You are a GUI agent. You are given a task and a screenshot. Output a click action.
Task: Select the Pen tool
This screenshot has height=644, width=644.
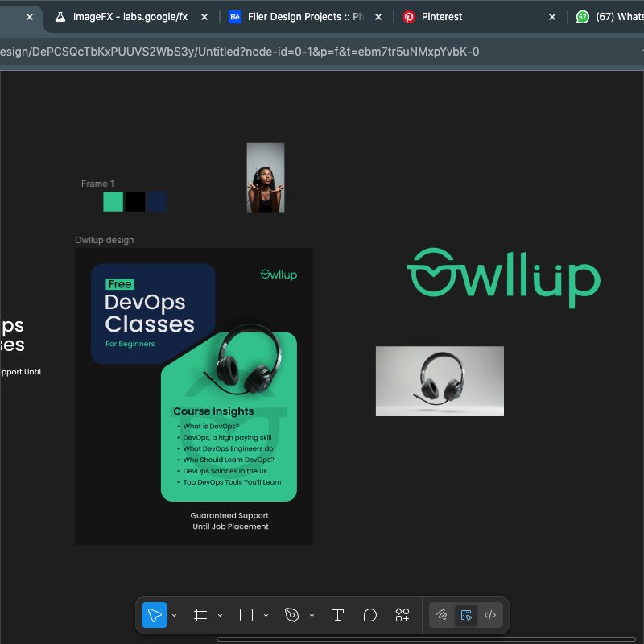pyautogui.click(x=292, y=615)
